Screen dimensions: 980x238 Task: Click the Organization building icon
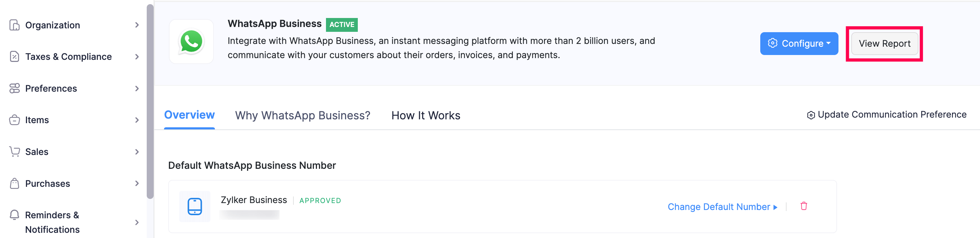click(x=15, y=25)
